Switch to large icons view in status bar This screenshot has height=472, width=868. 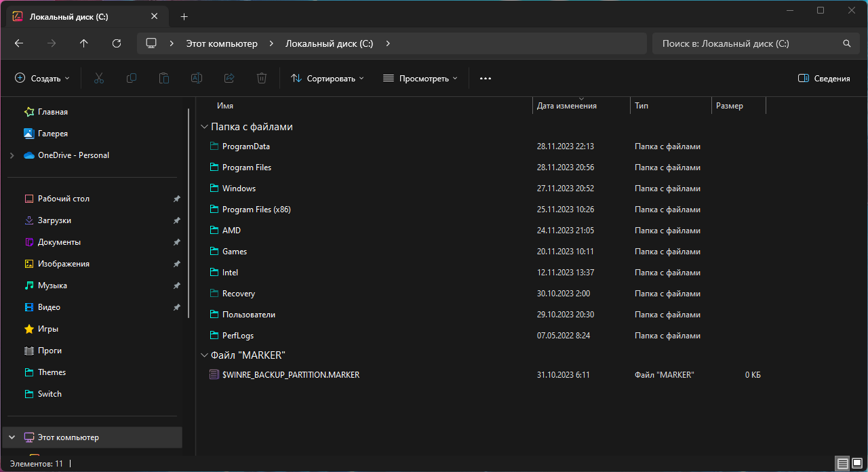tap(857, 464)
